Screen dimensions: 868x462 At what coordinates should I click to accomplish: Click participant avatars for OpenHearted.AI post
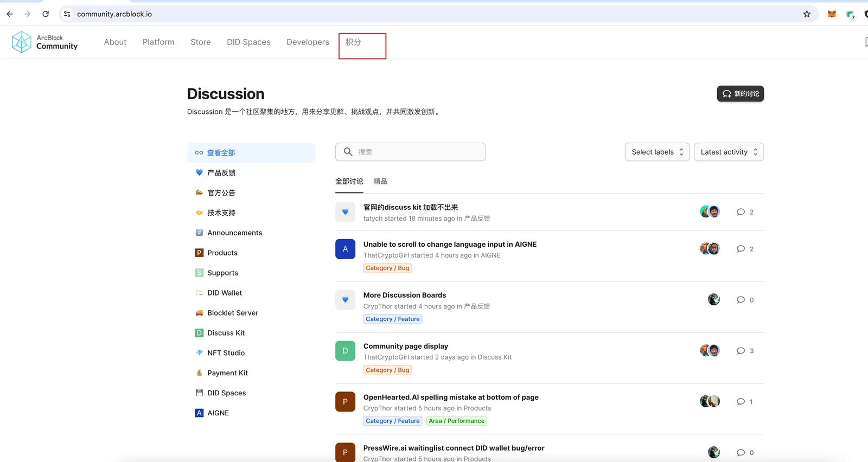[710, 401]
